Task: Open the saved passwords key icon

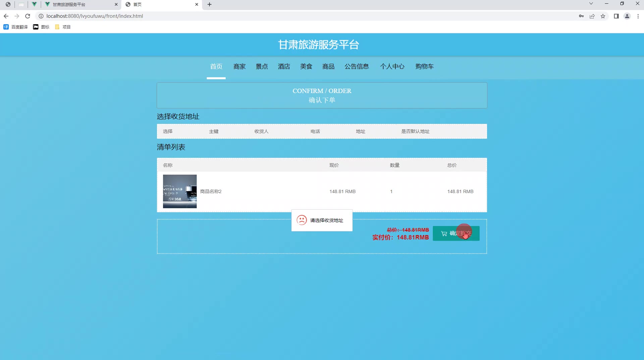Action: (581, 16)
